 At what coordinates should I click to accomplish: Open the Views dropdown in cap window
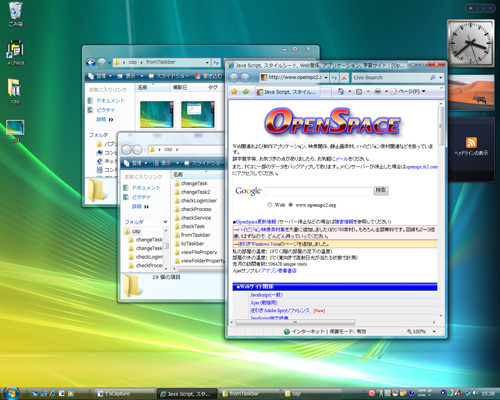[177, 163]
